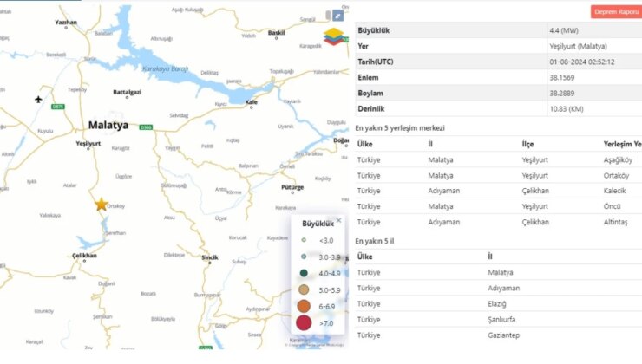Click the Karakaya Barajı lake label
The height and width of the screenshot is (364, 642).
(x=165, y=68)
